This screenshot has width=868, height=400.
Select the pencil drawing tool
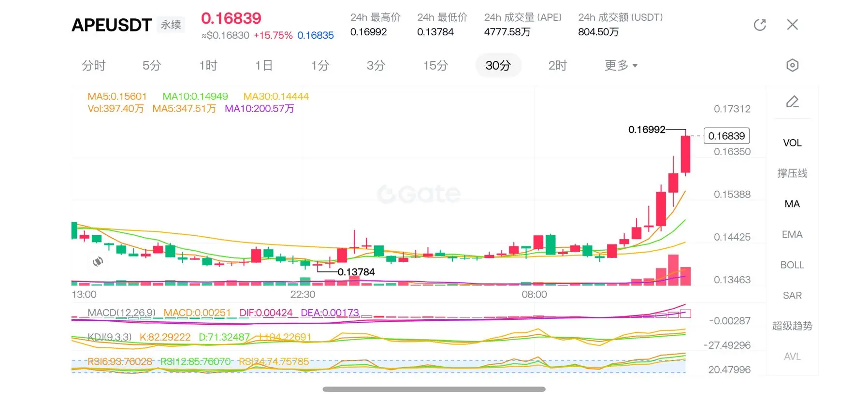792,101
